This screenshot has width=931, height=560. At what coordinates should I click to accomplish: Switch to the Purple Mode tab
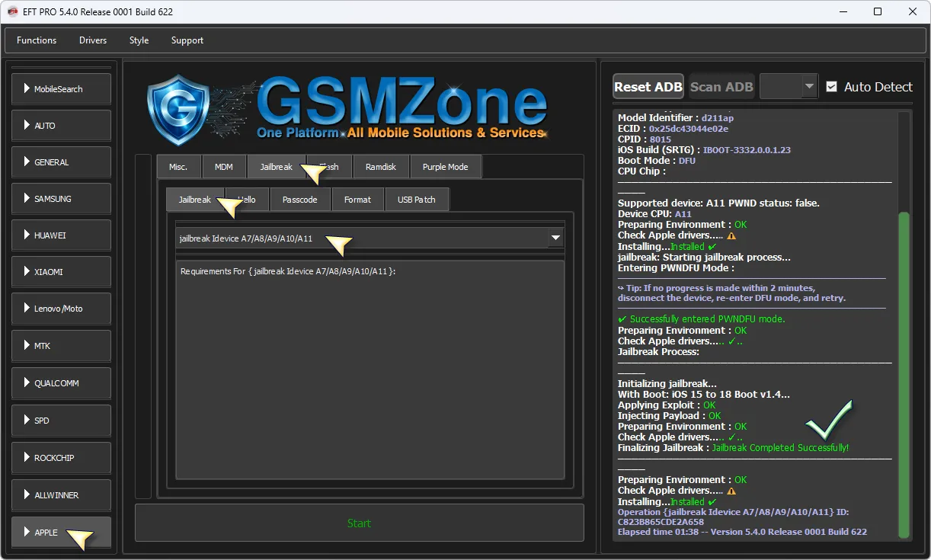445,167
